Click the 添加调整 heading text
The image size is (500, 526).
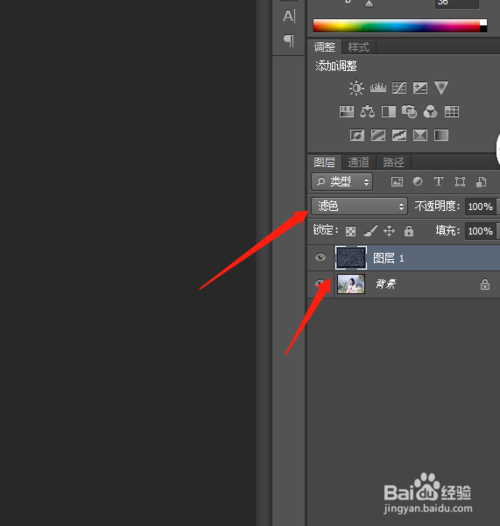[x=336, y=66]
